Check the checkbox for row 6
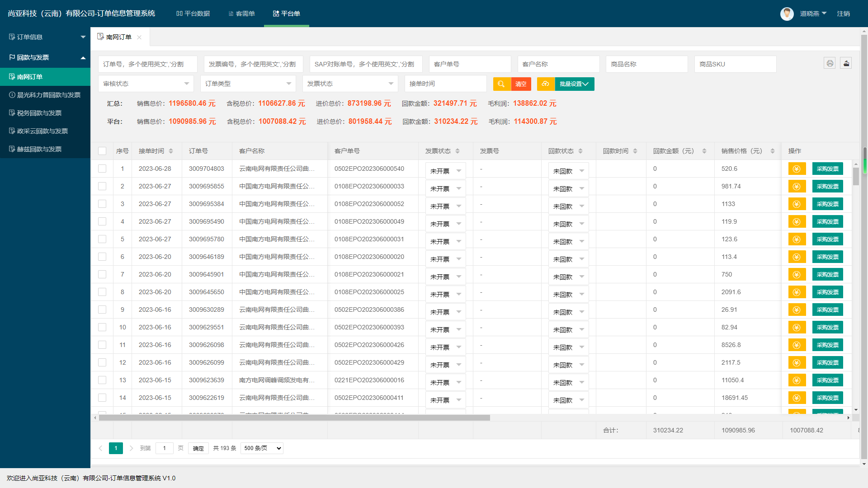 tap(102, 257)
